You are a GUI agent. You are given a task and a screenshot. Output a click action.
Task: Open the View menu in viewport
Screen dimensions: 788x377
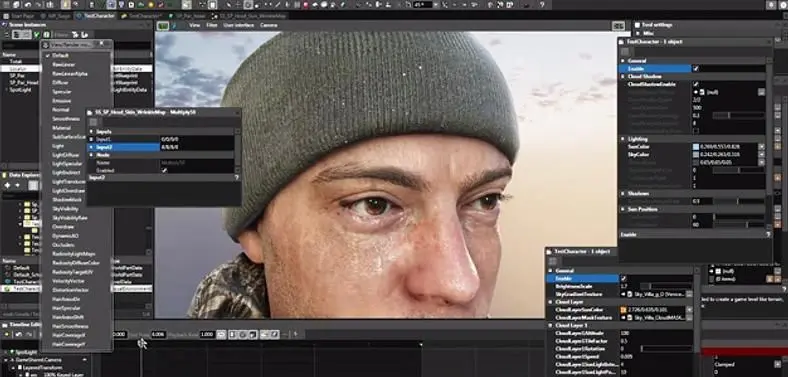pos(194,25)
